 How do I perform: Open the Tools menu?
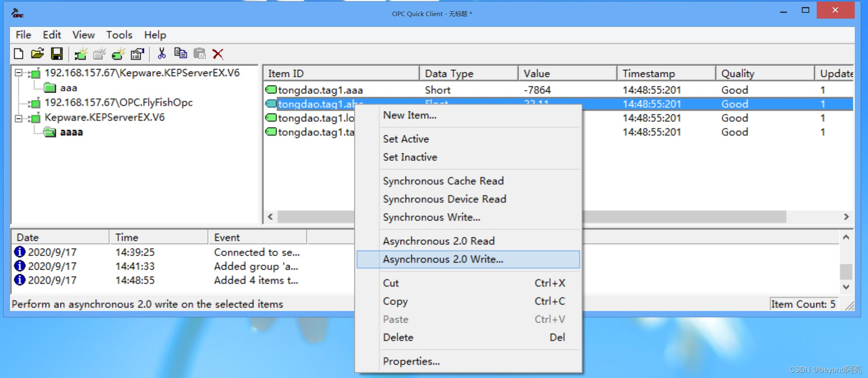tap(119, 35)
